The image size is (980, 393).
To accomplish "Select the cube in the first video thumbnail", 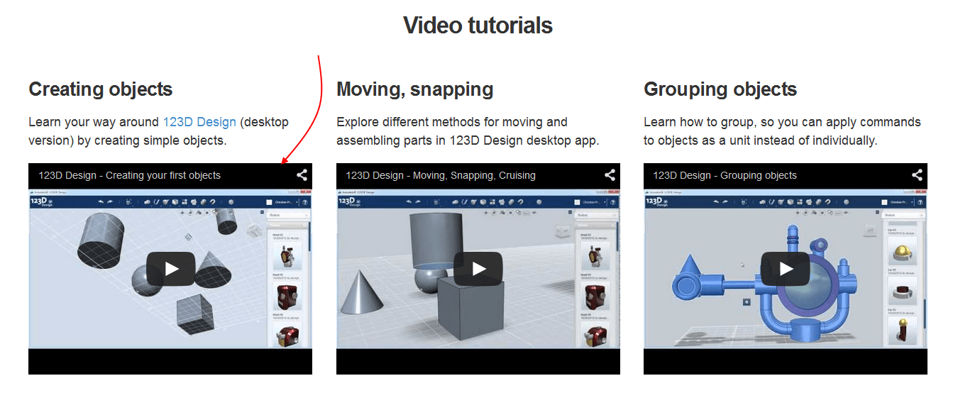I will click(x=196, y=314).
